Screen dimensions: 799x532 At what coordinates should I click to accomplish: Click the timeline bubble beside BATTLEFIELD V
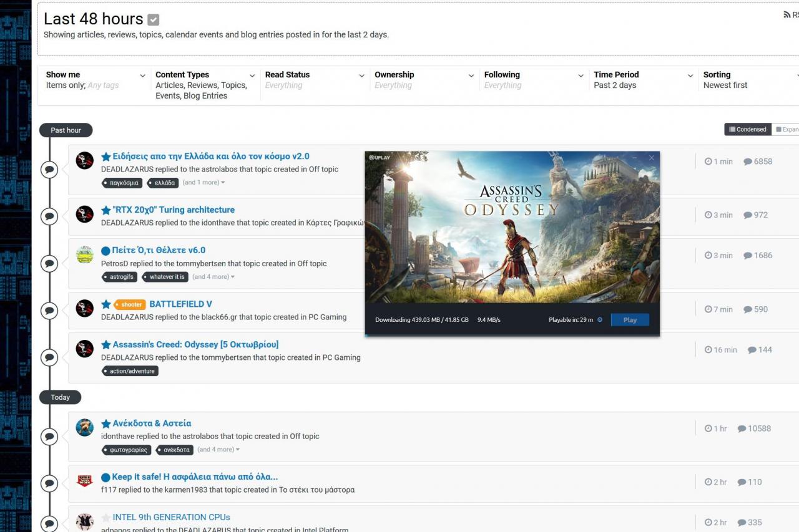pos(49,310)
